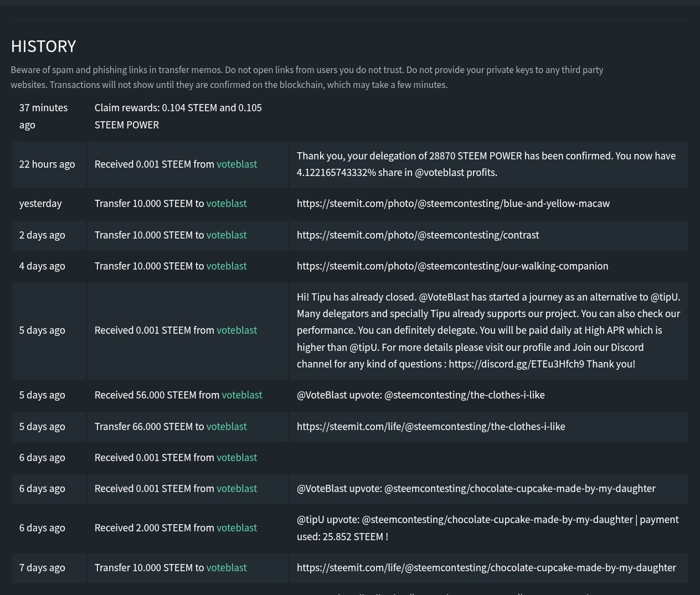Click voteblast in 6 days ago row without memo
Screen dimensions: 700x595
pos(236,458)
